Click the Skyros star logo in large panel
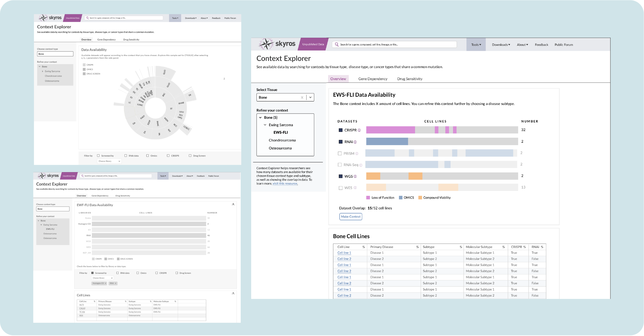 [x=266, y=44]
